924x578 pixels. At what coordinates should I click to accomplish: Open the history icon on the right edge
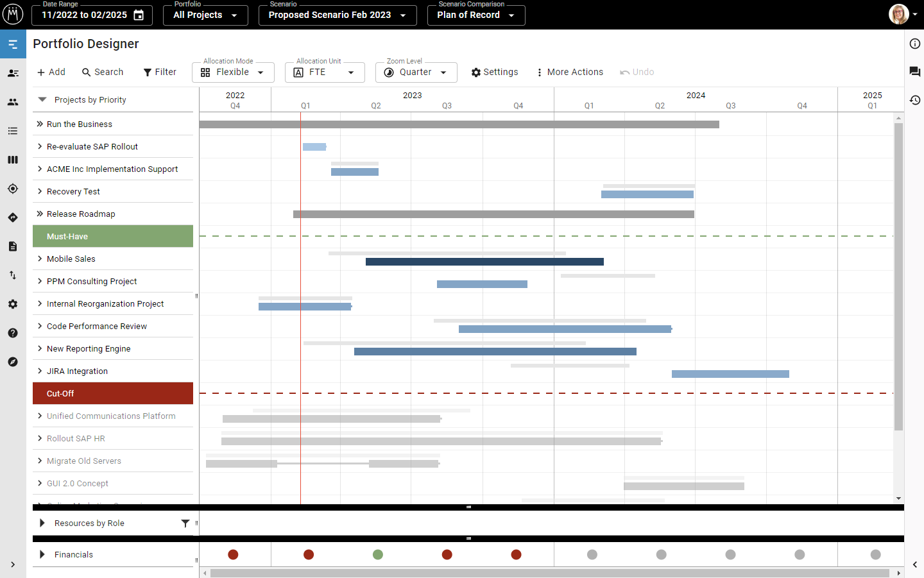pyautogui.click(x=915, y=100)
